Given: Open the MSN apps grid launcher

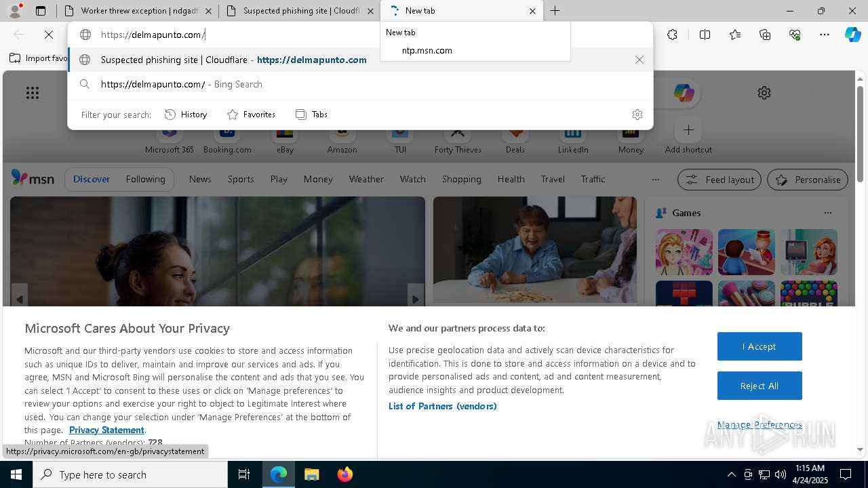Looking at the screenshot, I should tap(33, 93).
